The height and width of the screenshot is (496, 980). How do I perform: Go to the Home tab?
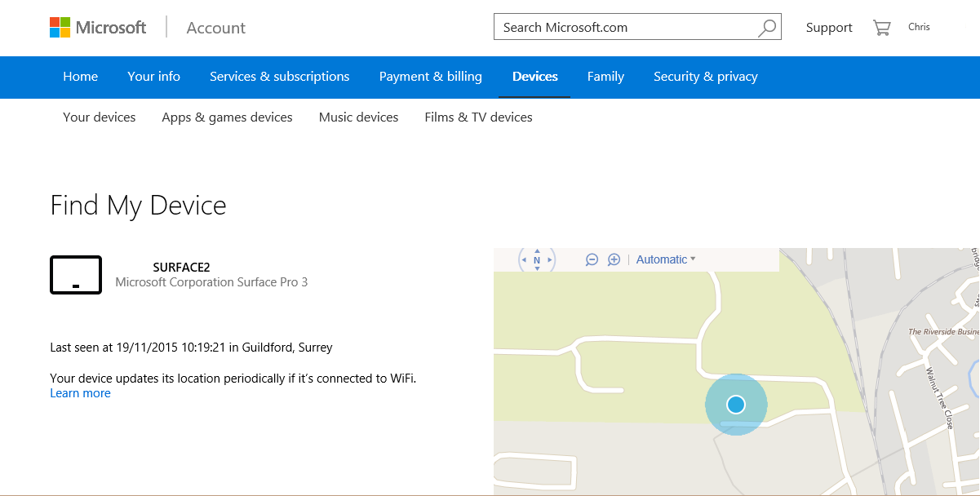pyautogui.click(x=81, y=77)
